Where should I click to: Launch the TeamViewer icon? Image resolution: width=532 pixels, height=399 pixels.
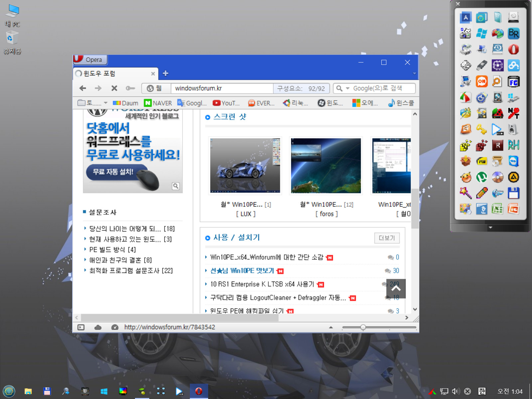(513, 161)
